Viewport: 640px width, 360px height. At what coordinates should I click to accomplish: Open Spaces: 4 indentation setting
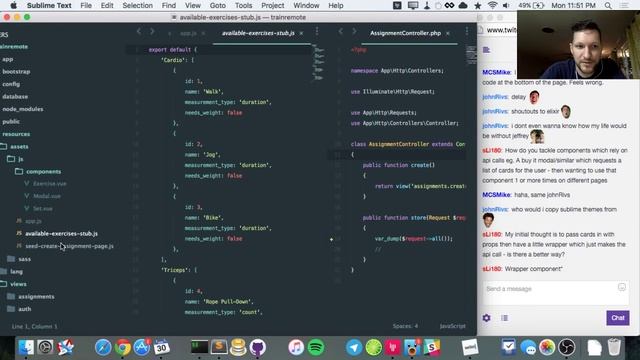point(405,326)
